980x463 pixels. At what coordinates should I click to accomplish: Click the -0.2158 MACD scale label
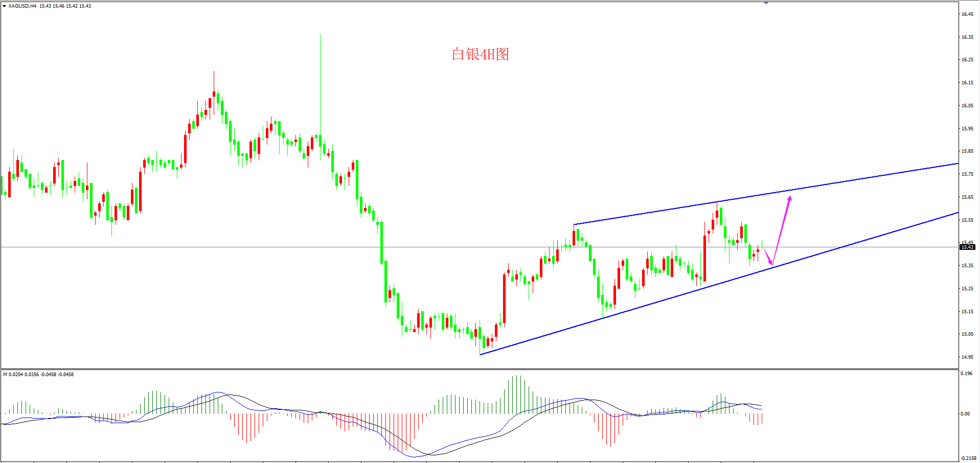pyautogui.click(x=968, y=458)
